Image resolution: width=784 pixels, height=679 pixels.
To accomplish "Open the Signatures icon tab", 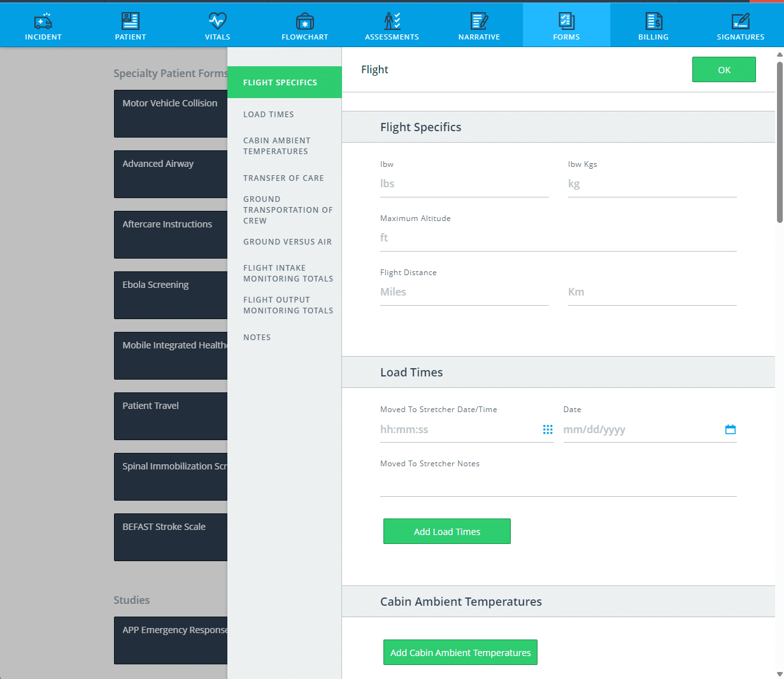I will (x=740, y=22).
